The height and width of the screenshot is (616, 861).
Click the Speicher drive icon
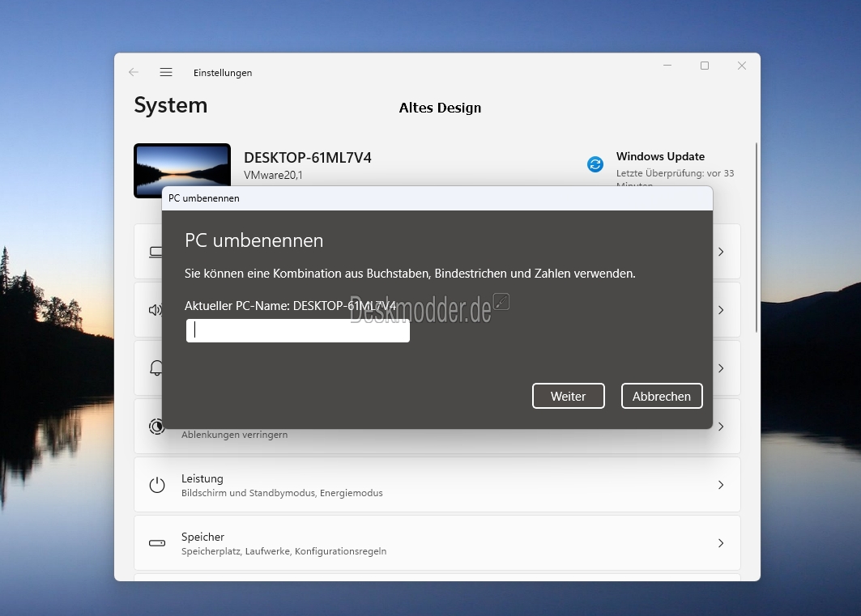pos(157,543)
